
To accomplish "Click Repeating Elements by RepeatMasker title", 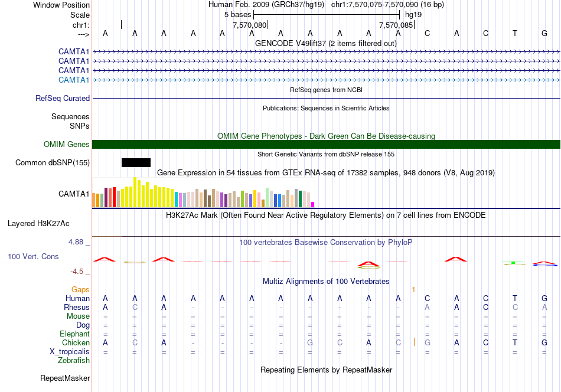I will 327,370.
